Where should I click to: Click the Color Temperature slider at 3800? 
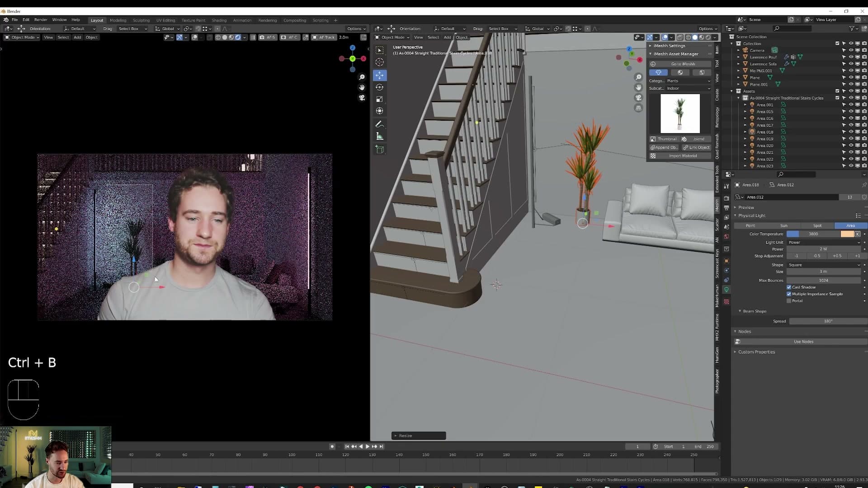(813, 234)
